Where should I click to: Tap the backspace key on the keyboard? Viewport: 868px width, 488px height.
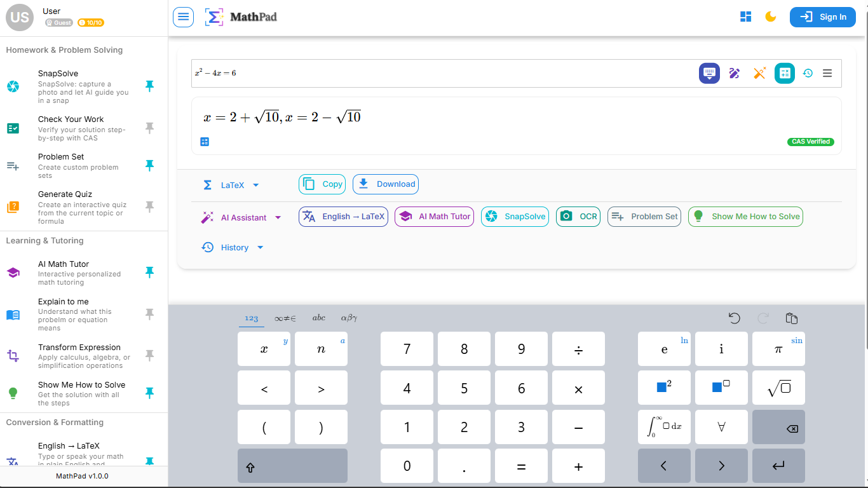click(778, 427)
